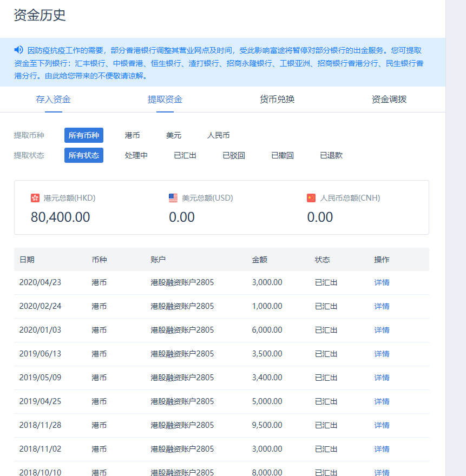Switch to the 存入资金 tab

[x=54, y=100]
